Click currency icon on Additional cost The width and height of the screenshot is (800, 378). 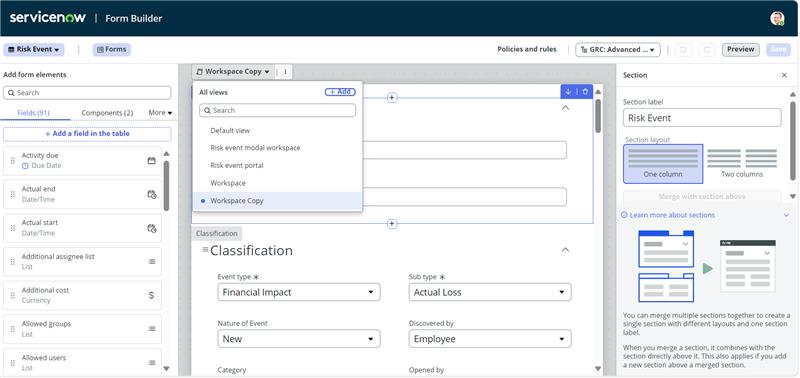pyautogui.click(x=152, y=295)
